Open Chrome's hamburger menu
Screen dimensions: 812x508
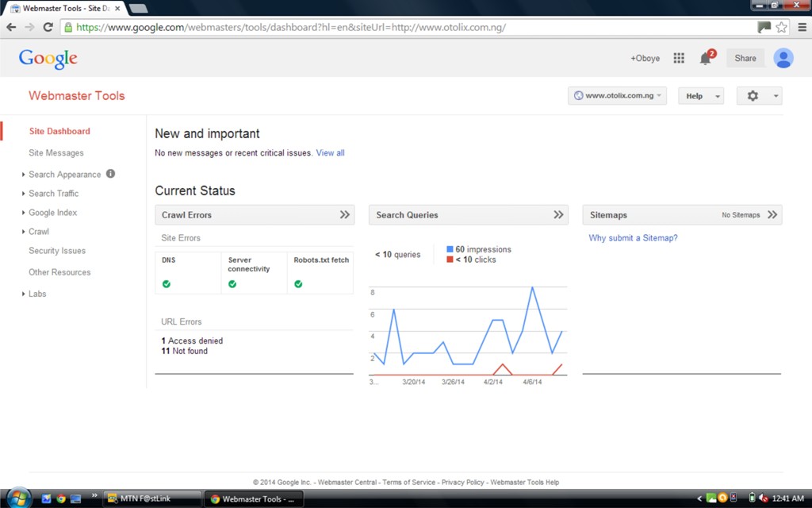tap(802, 27)
